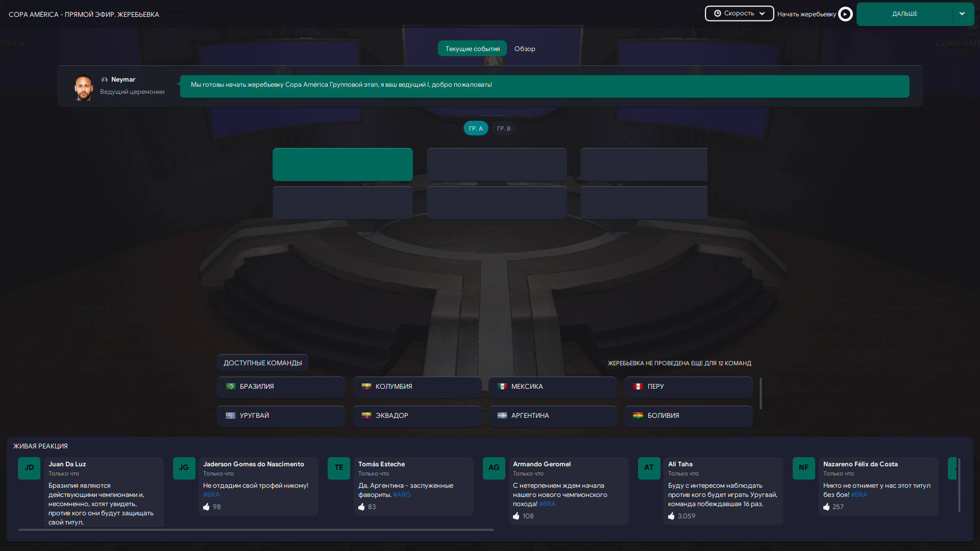Viewport: 980px width, 551px height.
Task: Like Jaderson Gomes do Nascimento's post
Action: pyautogui.click(x=206, y=507)
